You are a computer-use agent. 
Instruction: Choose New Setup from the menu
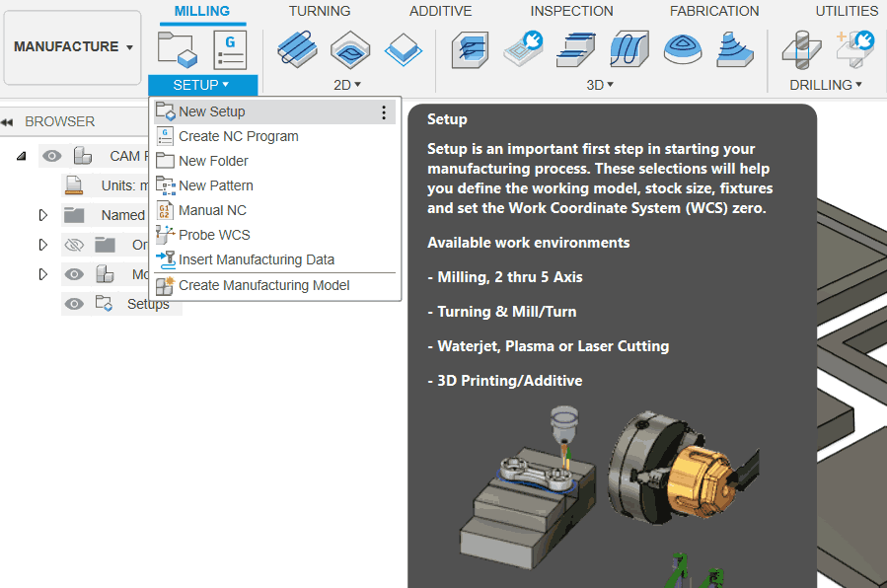coord(274,111)
